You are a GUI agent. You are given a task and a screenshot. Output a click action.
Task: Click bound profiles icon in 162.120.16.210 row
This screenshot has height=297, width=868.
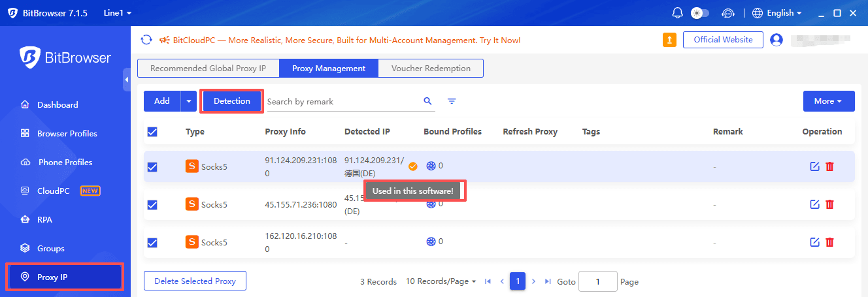coord(431,242)
